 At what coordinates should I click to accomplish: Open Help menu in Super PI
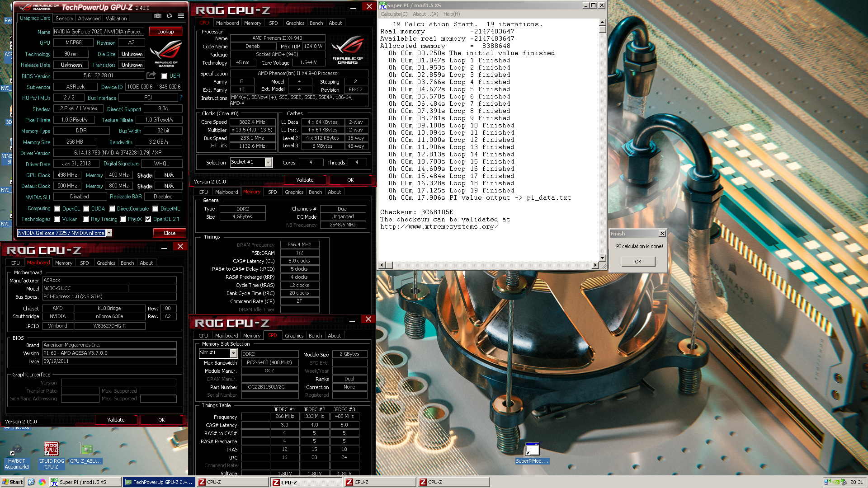point(452,14)
